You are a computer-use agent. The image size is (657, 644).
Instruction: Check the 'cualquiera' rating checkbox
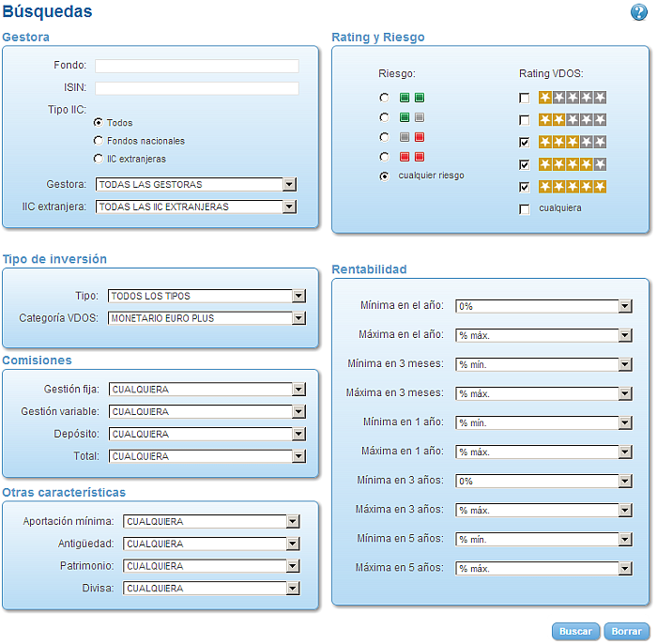[524, 208]
